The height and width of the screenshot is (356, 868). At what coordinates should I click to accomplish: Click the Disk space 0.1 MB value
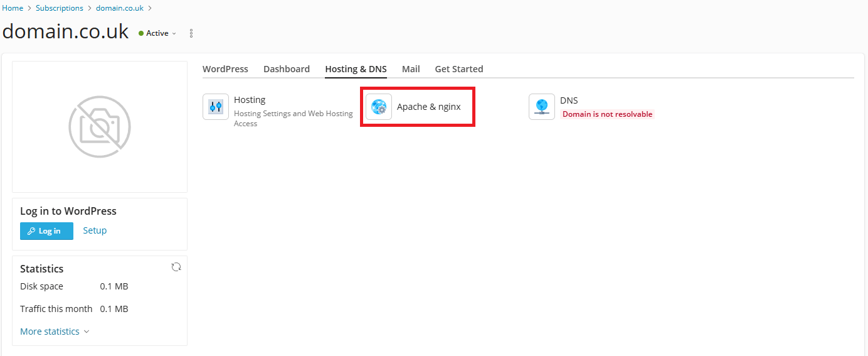pyautogui.click(x=114, y=286)
